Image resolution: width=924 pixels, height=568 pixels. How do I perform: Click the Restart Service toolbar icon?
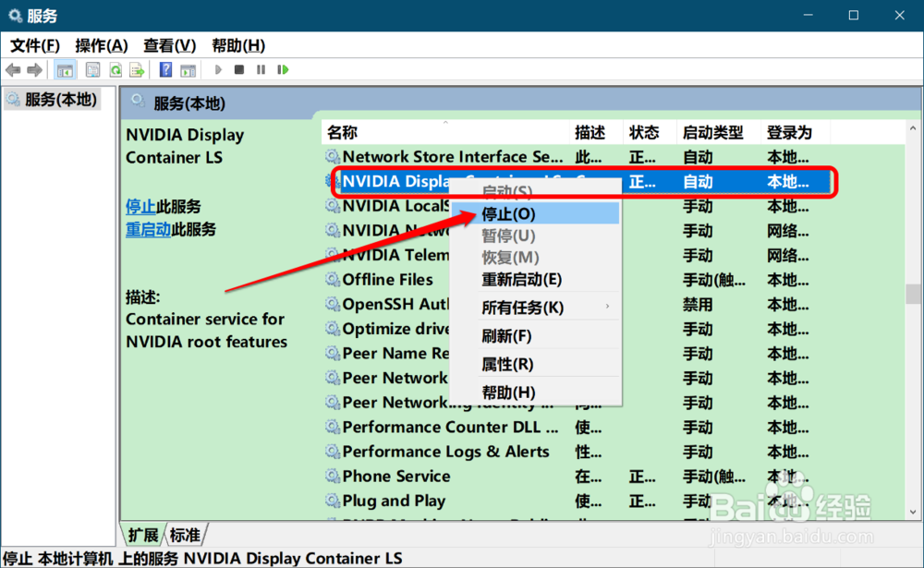(283, 70)
